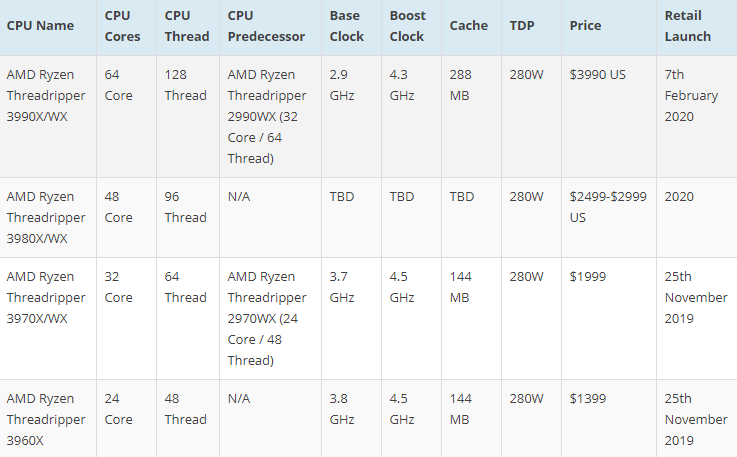The image size is (737, 457).
Task: Click the Boost Clock column header
Action: [x=412, y=27]
